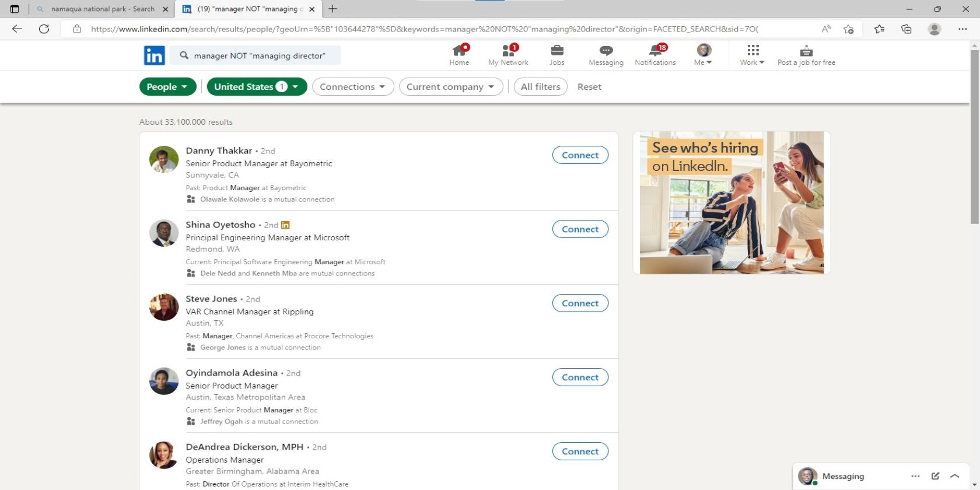Open the Me profile menu

coord(703,55)
